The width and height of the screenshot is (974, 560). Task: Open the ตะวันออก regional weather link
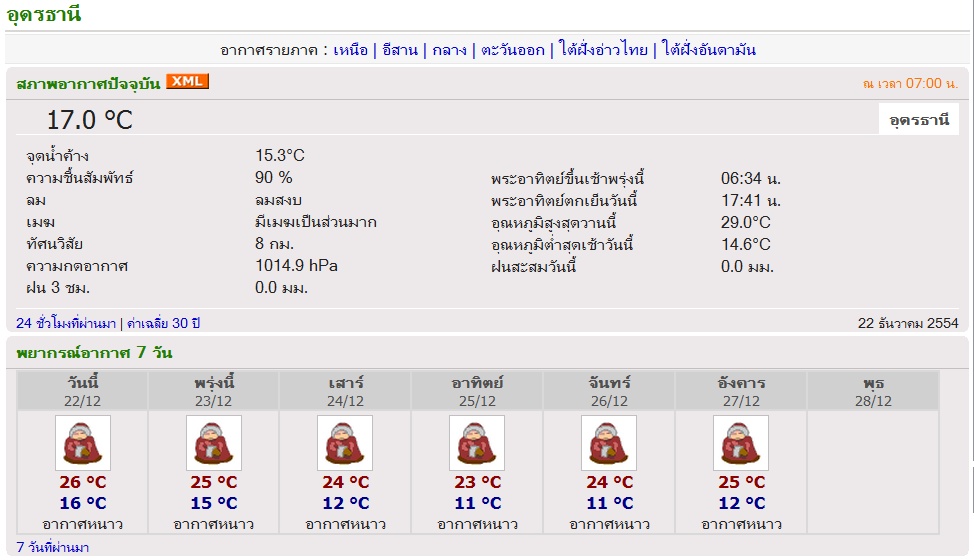(512, 50)
